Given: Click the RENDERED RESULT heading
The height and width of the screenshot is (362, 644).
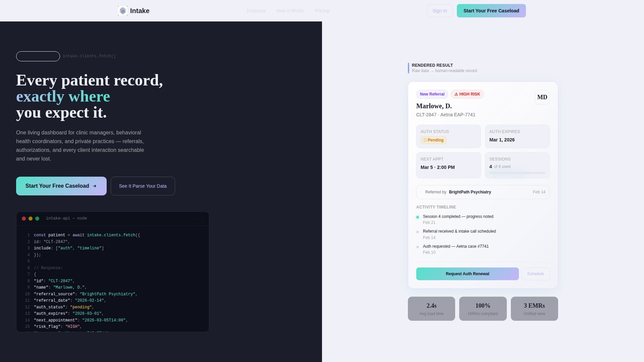Looking at the screenshot, I should click(x=432, y=65).
